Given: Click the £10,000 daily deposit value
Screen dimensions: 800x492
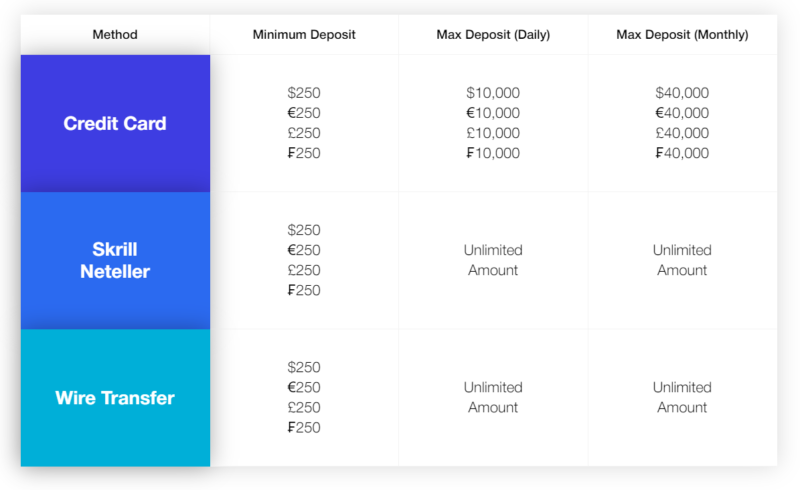Looking at the screenshot, I should [493, 133].
